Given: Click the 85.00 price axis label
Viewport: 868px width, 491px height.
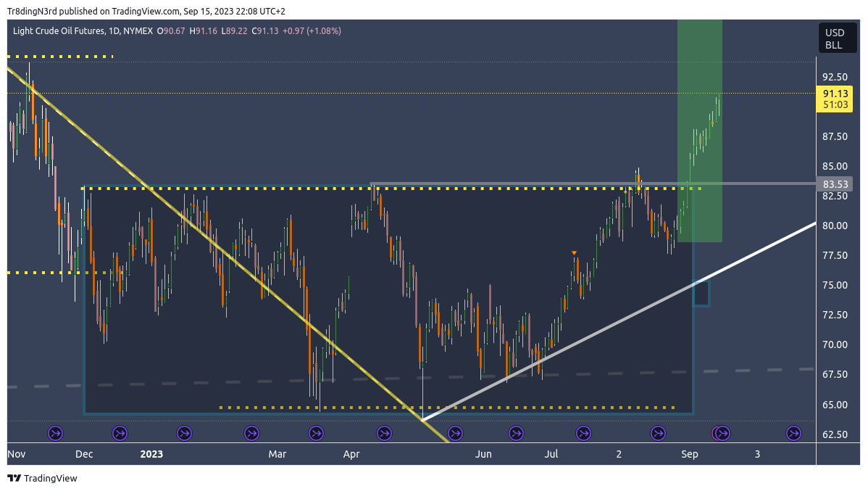Looking at the screenshot, I should coord(835,166).
